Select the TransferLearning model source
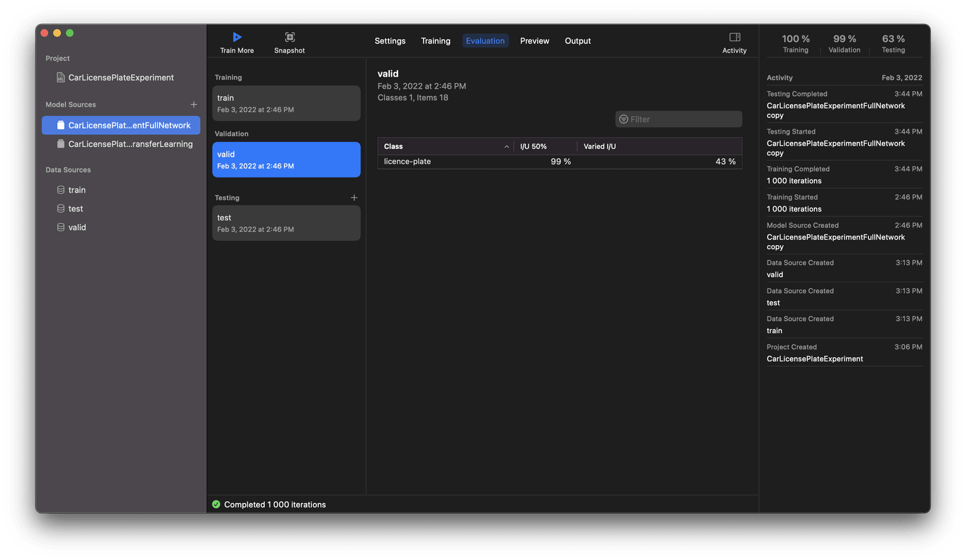 coord(130,144)
